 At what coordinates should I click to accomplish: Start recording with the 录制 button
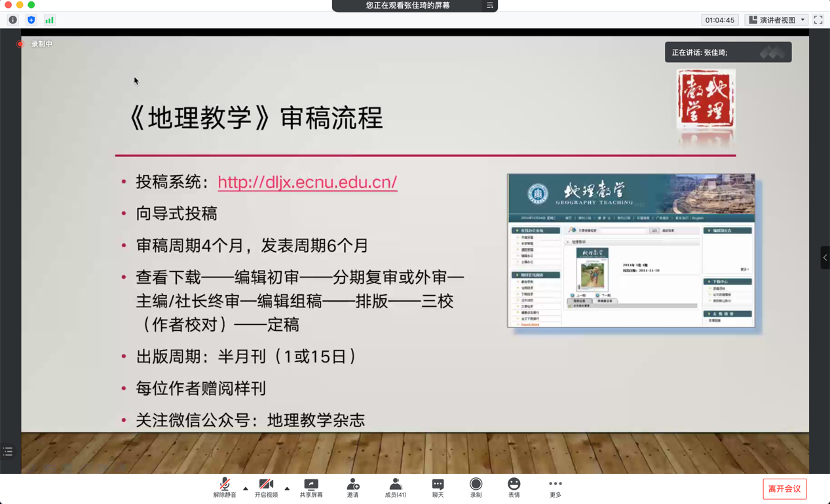click(476, 487)
